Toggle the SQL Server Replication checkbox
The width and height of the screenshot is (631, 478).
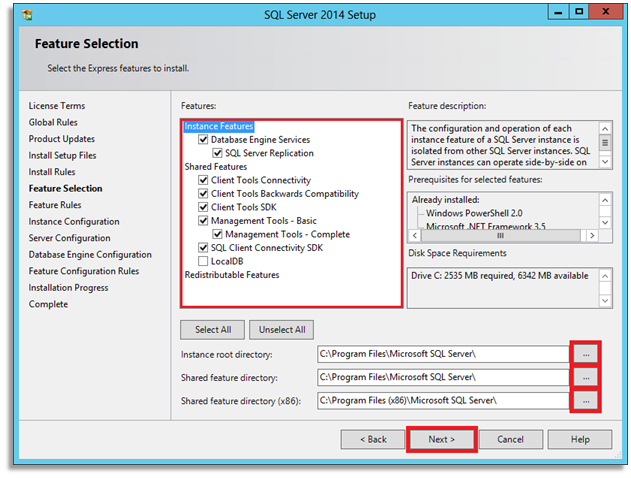point(217,154)
